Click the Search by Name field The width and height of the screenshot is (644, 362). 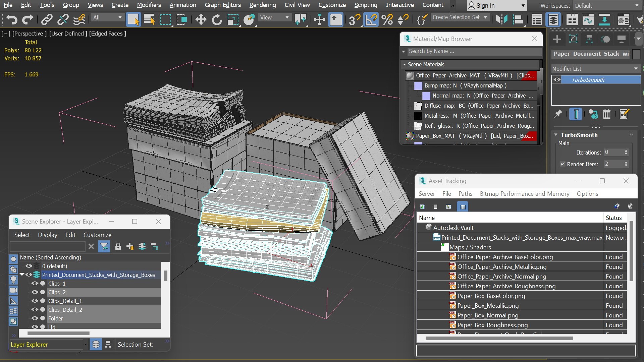click(474, 51)
